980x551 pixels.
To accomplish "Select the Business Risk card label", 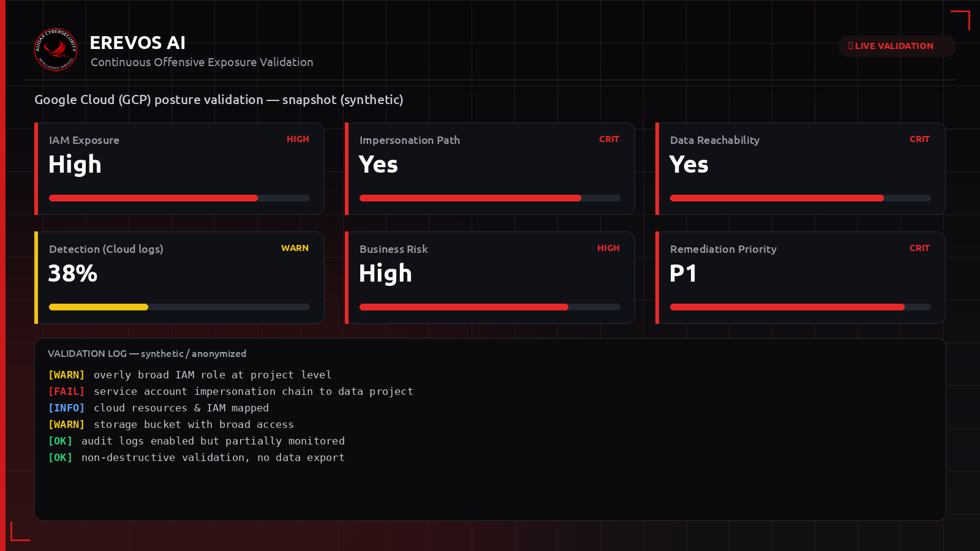I will (394, 249).
